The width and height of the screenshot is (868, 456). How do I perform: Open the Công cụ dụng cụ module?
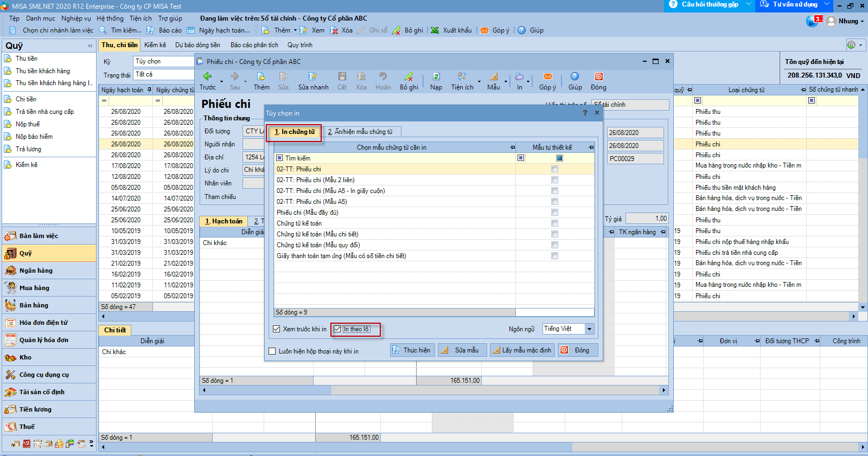coord(49,375)
